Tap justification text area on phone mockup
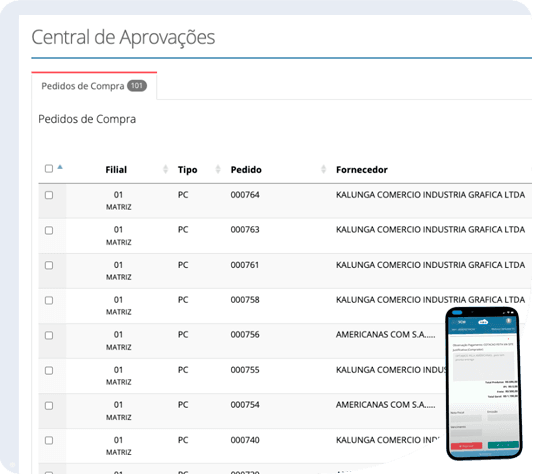This screenshot has height=474, width=550. [x=483, y=366]
